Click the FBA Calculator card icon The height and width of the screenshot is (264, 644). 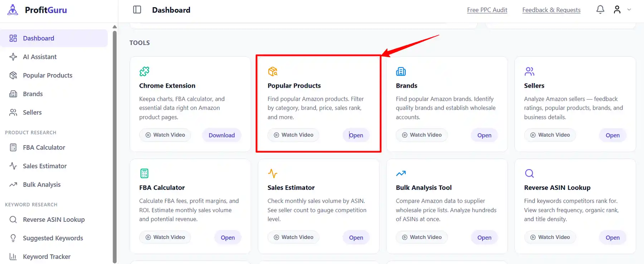[x=144, y=173]
